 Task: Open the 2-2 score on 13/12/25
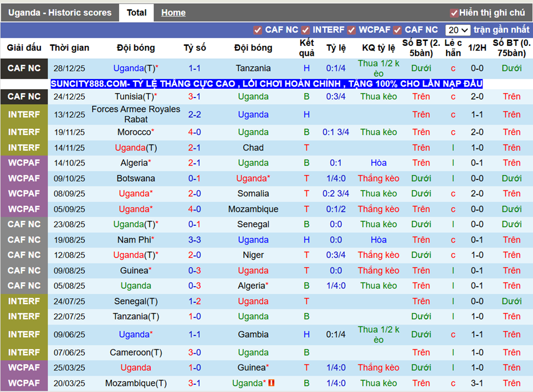click(x=194, y=115)
